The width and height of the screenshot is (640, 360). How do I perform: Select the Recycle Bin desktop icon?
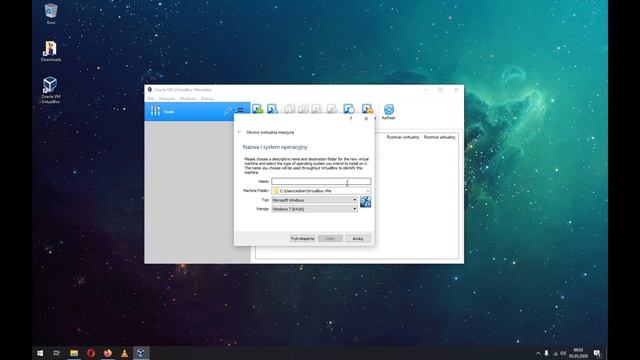pos(51,14)
